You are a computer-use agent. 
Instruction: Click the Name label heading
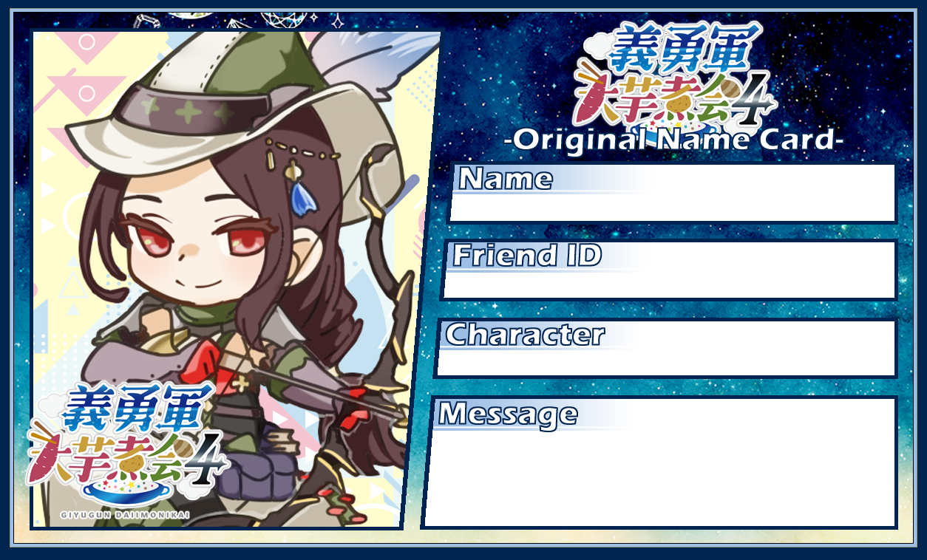point(506,179)
